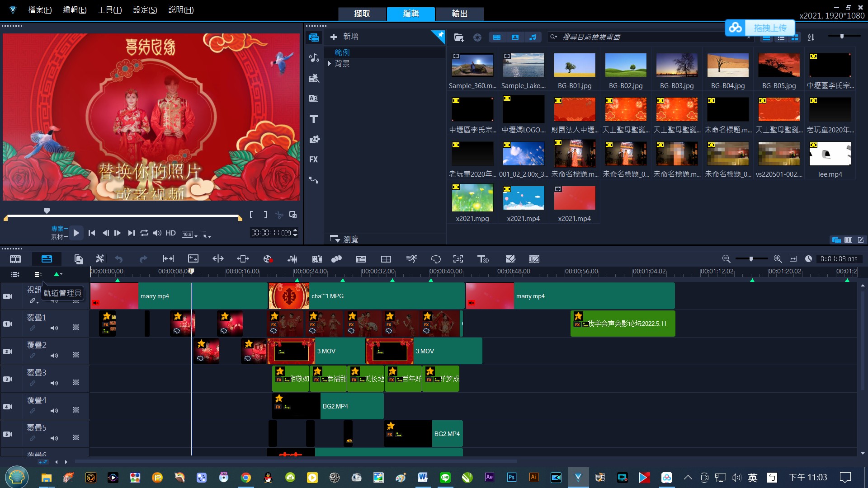Open the Media library panel icon
The height and width of the screenshot is (488, 868).
click(x=314, y=38)
